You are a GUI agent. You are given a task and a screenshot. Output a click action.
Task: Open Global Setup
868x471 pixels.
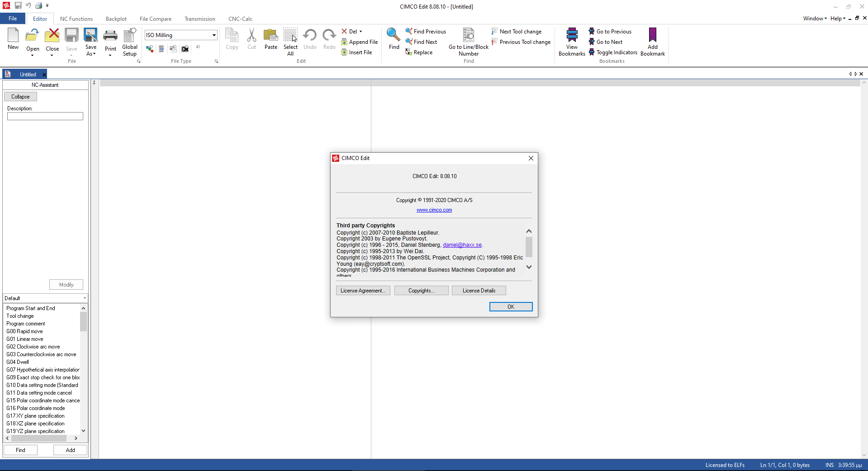point(130,42)
